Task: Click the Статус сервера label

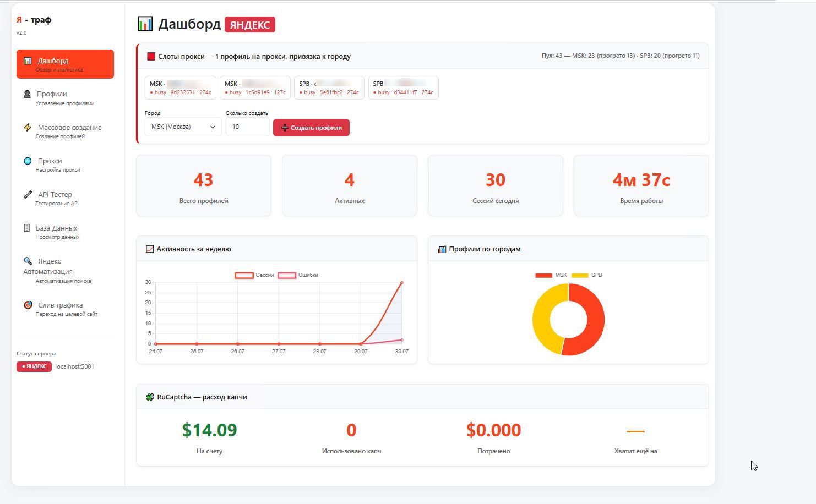Action: point(36,354)
